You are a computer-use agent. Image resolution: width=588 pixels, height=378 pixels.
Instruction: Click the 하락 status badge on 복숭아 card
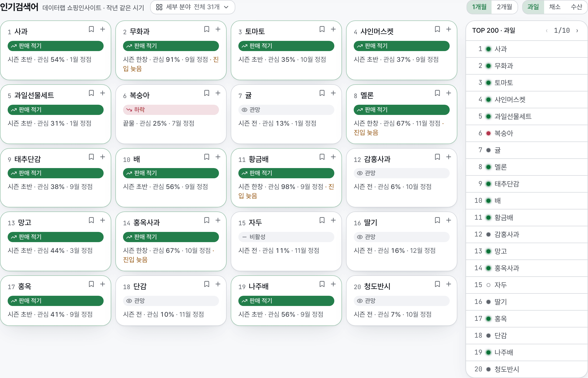point(171,110)
